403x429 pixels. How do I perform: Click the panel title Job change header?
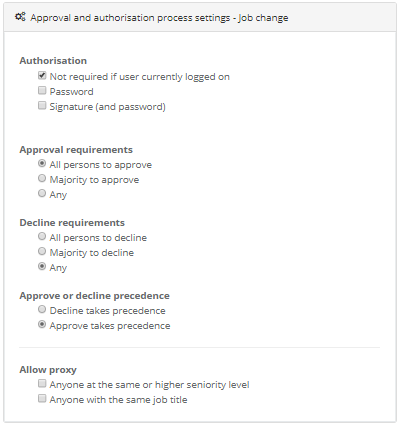pyautogui.click(x=159, y=18)
